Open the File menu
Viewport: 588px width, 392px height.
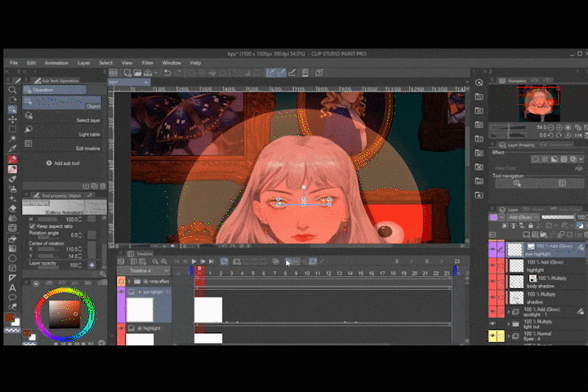coord(14,63)
